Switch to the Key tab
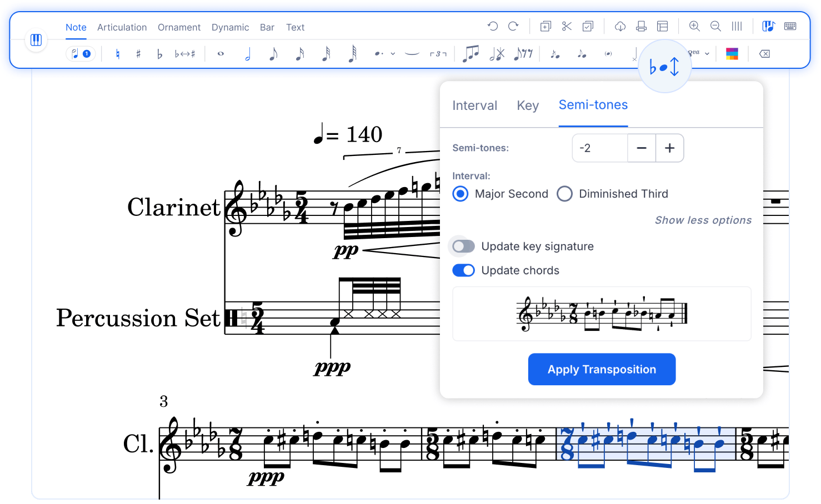 pyautogui.click(x=527, y=105)
